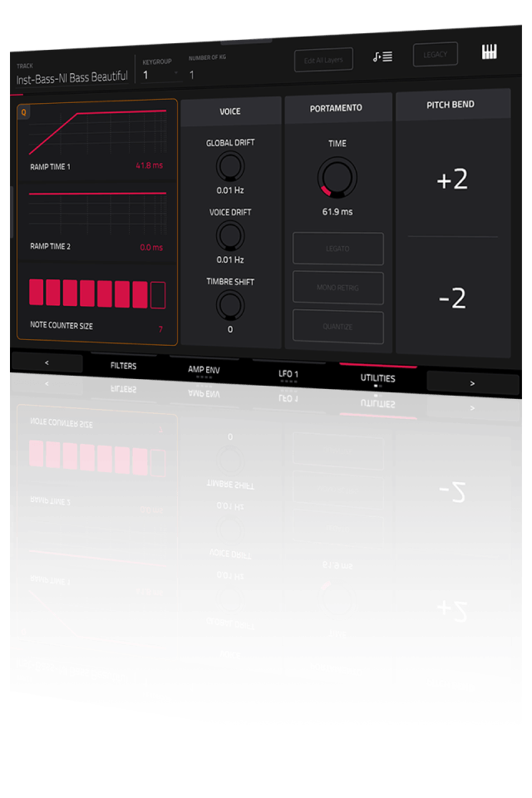Click the Voice Drift knob
Image resolution: width=532 pixels, height=798 pixels.
click(x=230, y=237)
